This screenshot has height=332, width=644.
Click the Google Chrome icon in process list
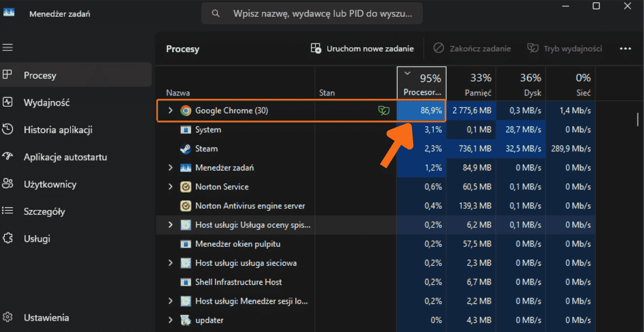[185, 111]
